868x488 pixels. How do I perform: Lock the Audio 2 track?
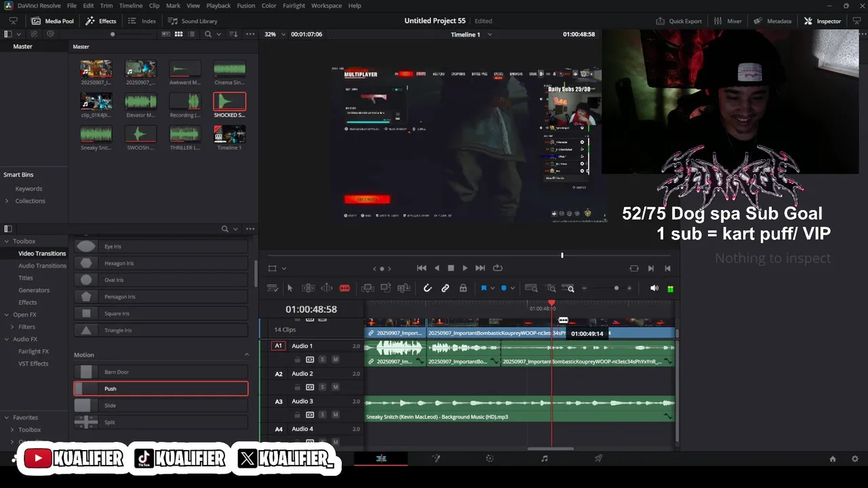[297, 387]
